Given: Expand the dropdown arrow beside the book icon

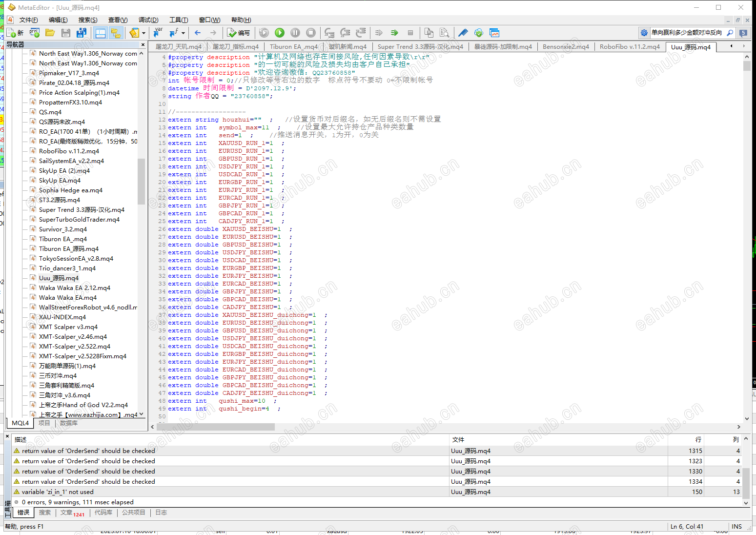Looking at the screenshot, I should [x=143, y=33].
